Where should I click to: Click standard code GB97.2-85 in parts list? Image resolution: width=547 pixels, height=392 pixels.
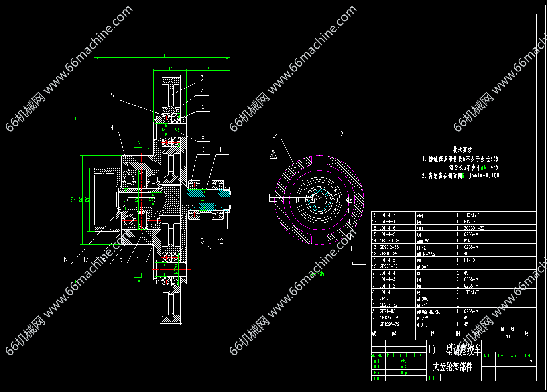tap(389, 247)
